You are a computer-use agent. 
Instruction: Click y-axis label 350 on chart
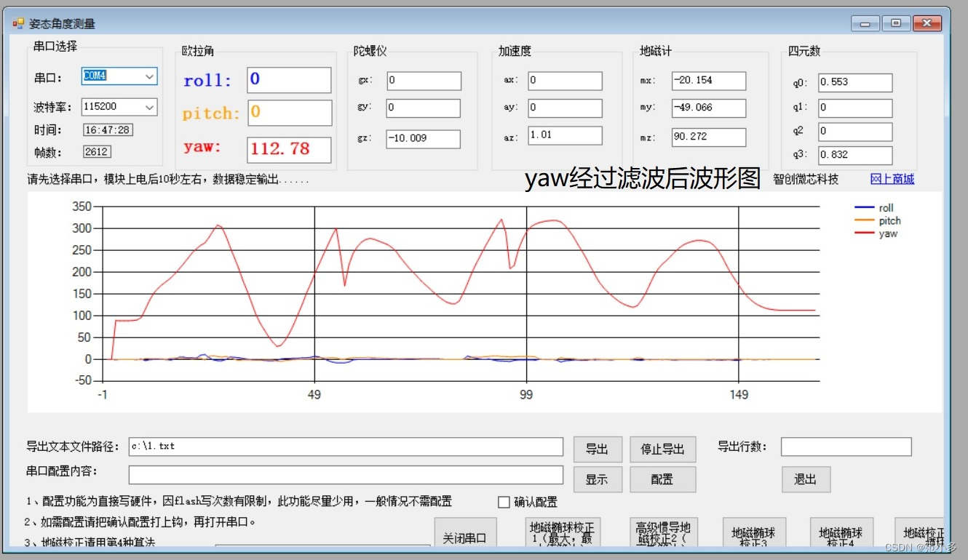click(x=82, y=207)
